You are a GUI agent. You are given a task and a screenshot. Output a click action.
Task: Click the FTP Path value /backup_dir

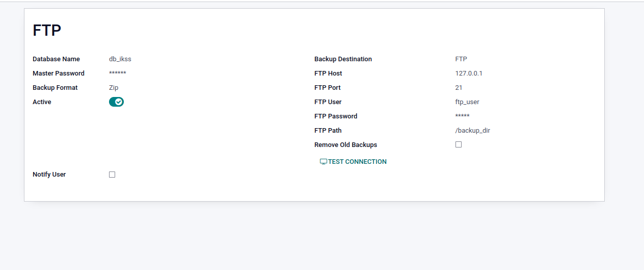[x=473, y=131]
